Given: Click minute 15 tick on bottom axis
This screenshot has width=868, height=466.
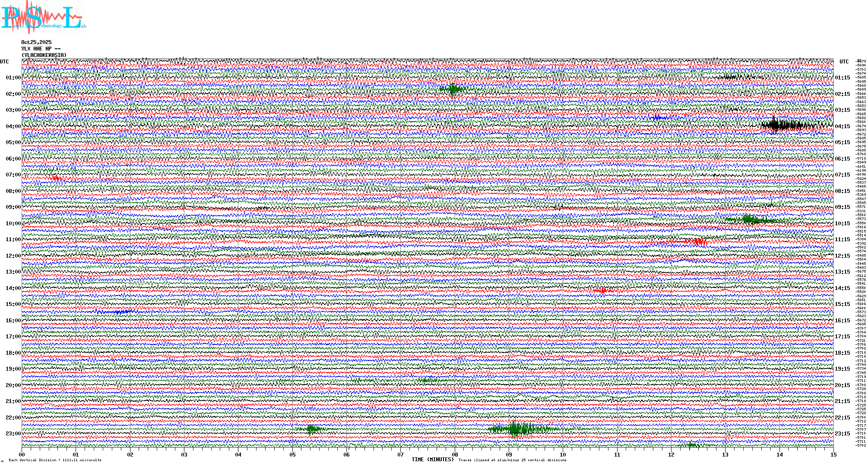Looking at the screenshot, I should tap(833, 454).
